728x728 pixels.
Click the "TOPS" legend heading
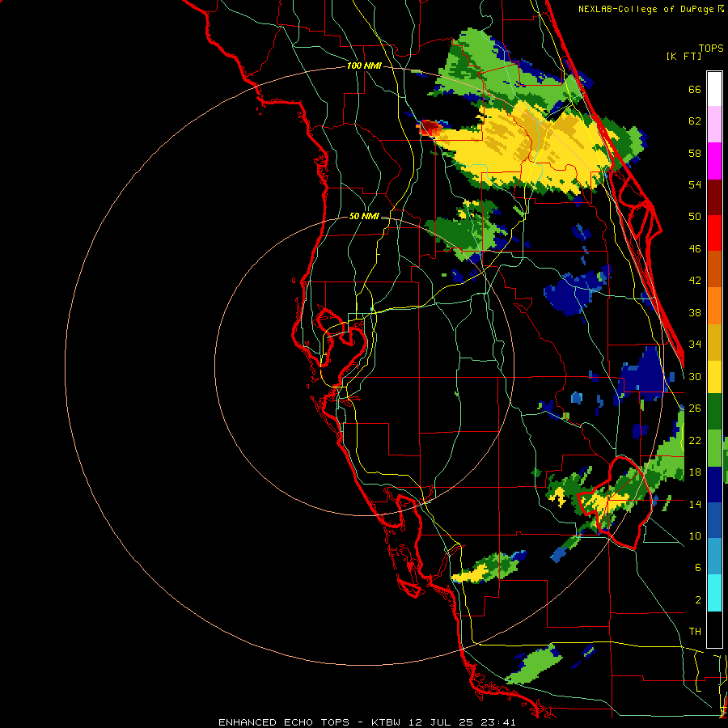click(711, 48)
